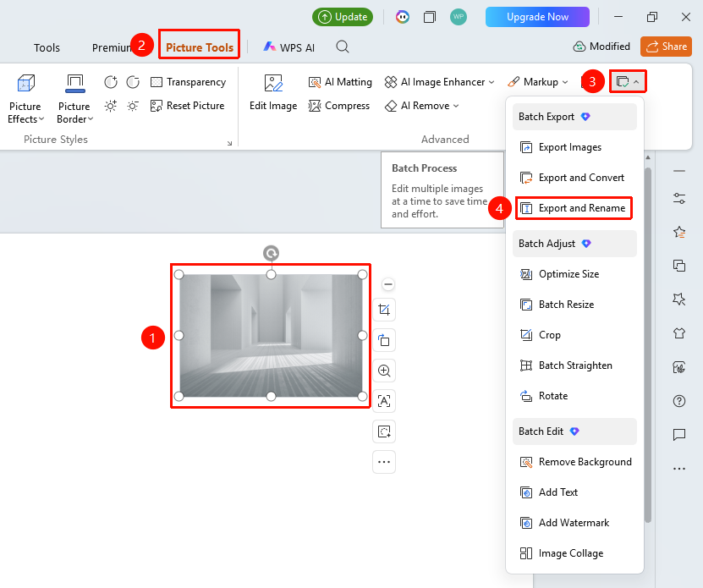Click the Upgrade Now button
This screenshot has height=588, width=703.
point(537,17)
